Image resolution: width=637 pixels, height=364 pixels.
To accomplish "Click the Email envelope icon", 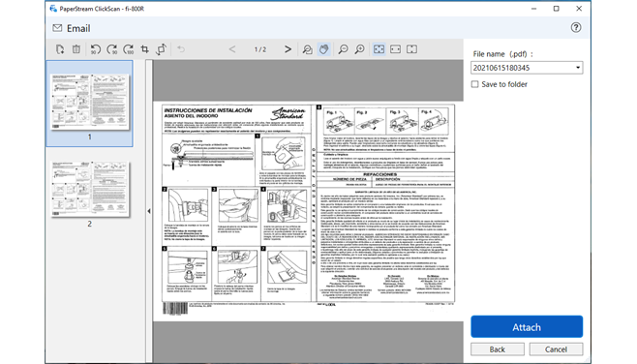I will (57, 28).
